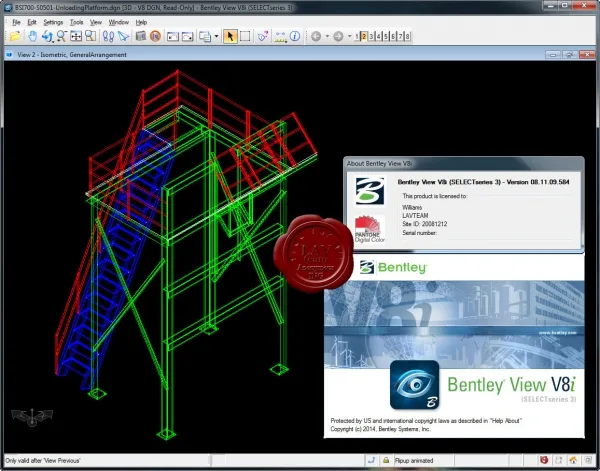The width and height of the screenshot is (600, 471).
Task: Click the Pantone Digital Color logo
Action: (369, 229)
